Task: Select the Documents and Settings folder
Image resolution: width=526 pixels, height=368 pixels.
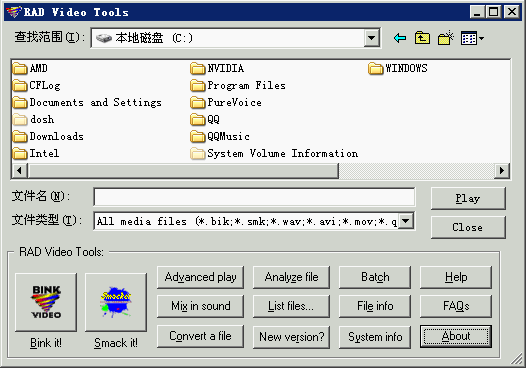Action: pyautogui.click(x=87, y=102)
